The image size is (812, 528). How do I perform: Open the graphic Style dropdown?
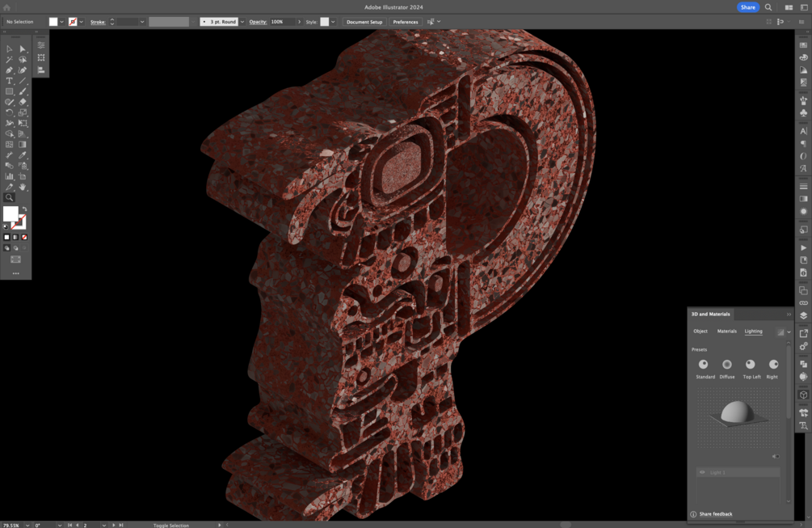[333, 22]
